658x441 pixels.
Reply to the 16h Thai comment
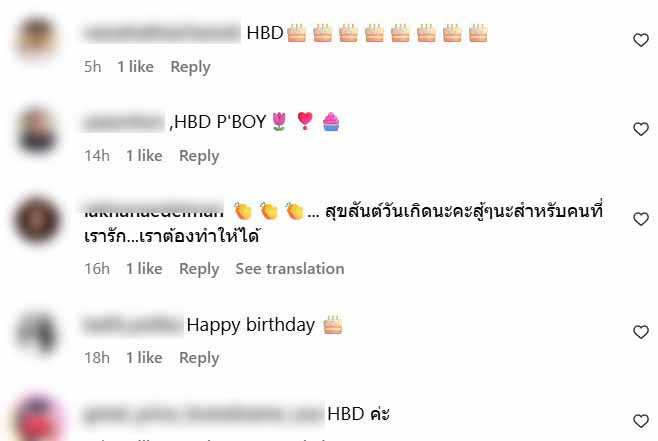coord(199,269)
